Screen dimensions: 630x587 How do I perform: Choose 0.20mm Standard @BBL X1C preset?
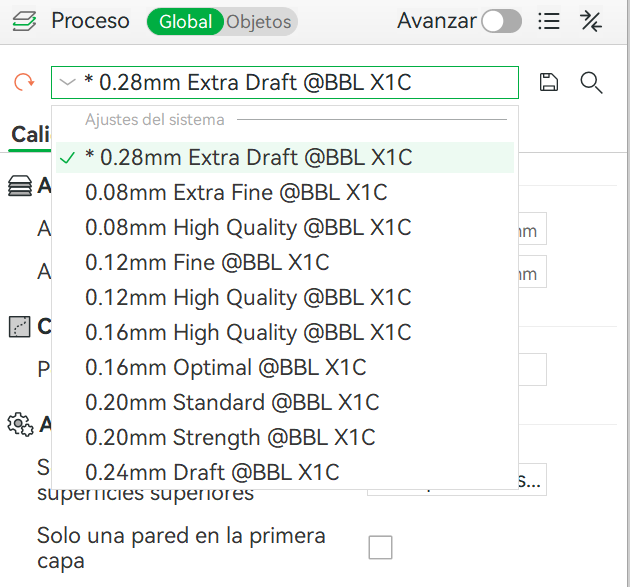[x=232, y=402]
